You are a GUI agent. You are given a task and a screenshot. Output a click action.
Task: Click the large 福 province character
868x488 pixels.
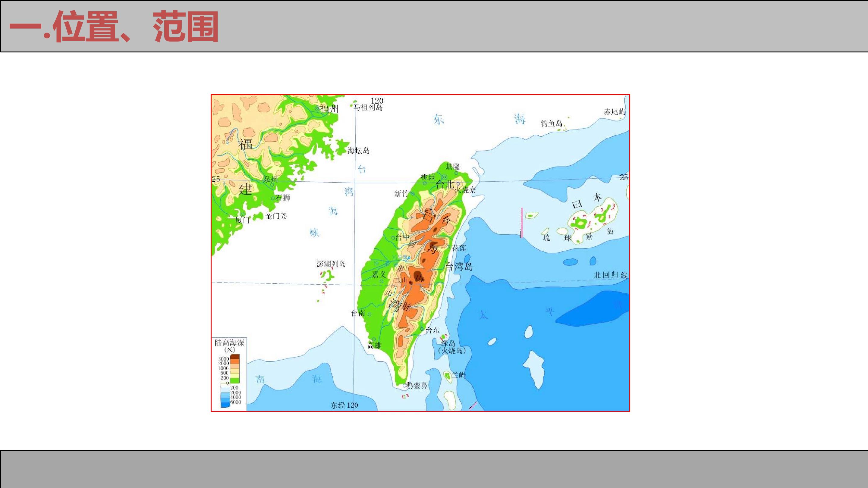click(x=246, y=144)
